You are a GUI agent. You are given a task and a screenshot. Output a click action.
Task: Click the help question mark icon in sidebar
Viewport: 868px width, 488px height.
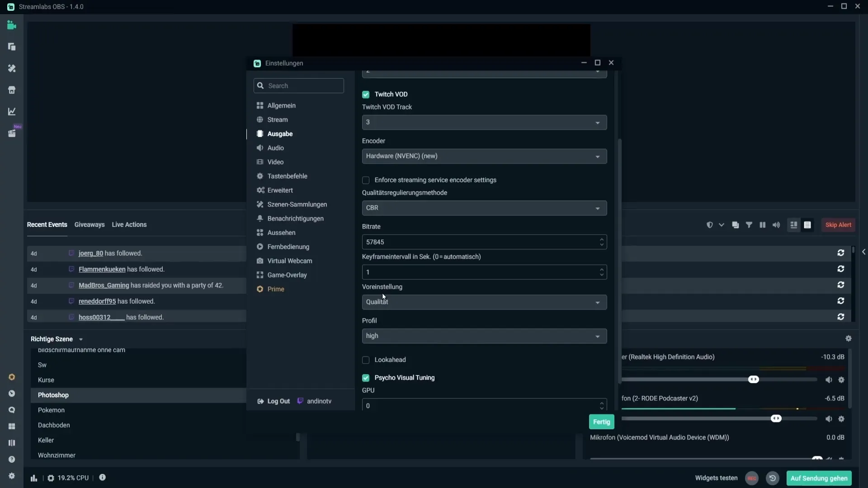pyautogui.click(x=12, y=460)
